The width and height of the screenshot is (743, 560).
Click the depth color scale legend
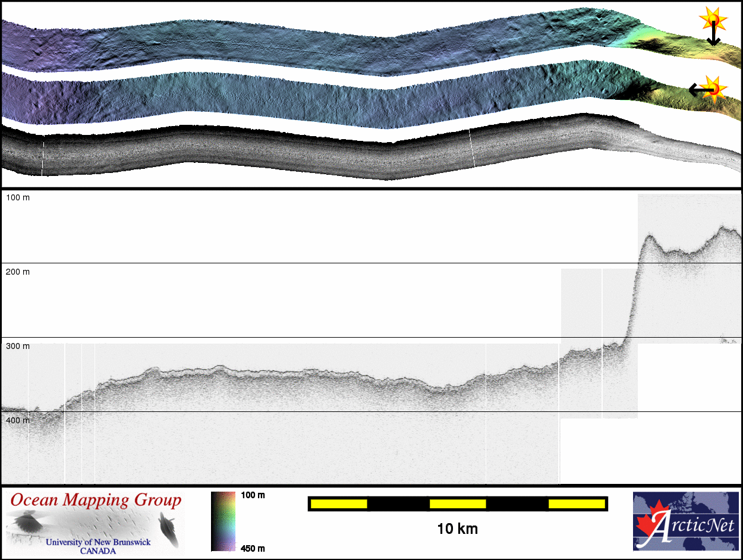click(x=219, y=521)
